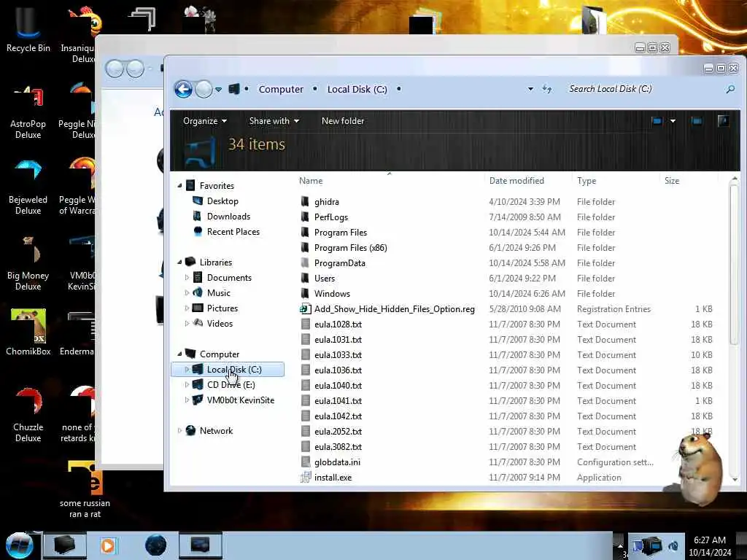This screenshot has width=747, height=560.
Task: Select the PerfLogs folder
Action: (x=331, y=217)
